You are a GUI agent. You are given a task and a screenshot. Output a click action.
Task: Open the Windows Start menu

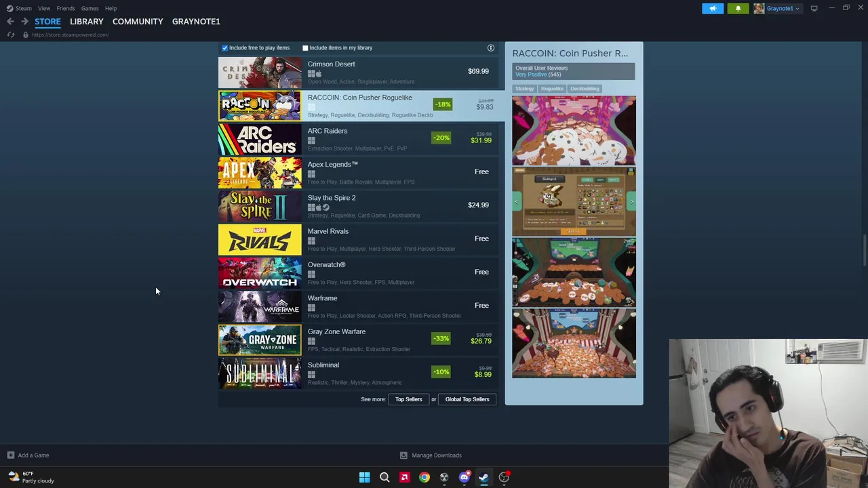[364, 477]
